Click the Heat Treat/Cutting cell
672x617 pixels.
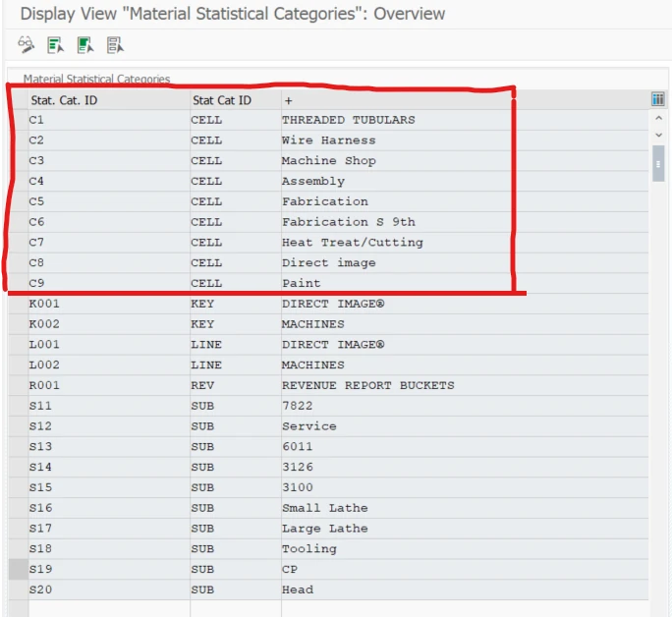tap(465, 243)
